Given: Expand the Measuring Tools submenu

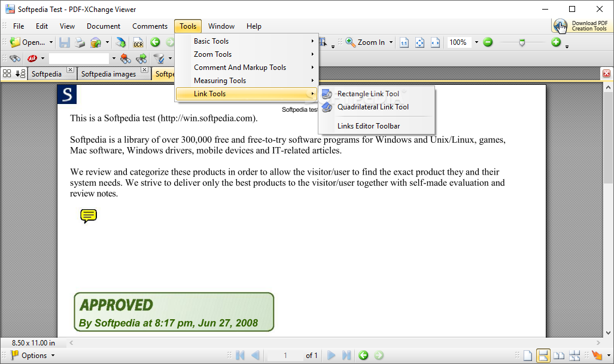Looking at the screenshot, I should 247,81.
